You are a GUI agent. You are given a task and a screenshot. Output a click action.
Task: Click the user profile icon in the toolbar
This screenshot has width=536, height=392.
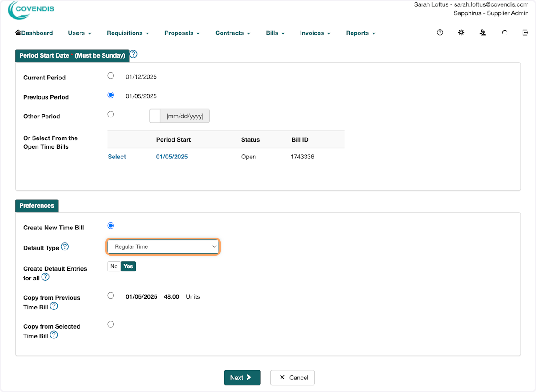click(x=482, y=32)
